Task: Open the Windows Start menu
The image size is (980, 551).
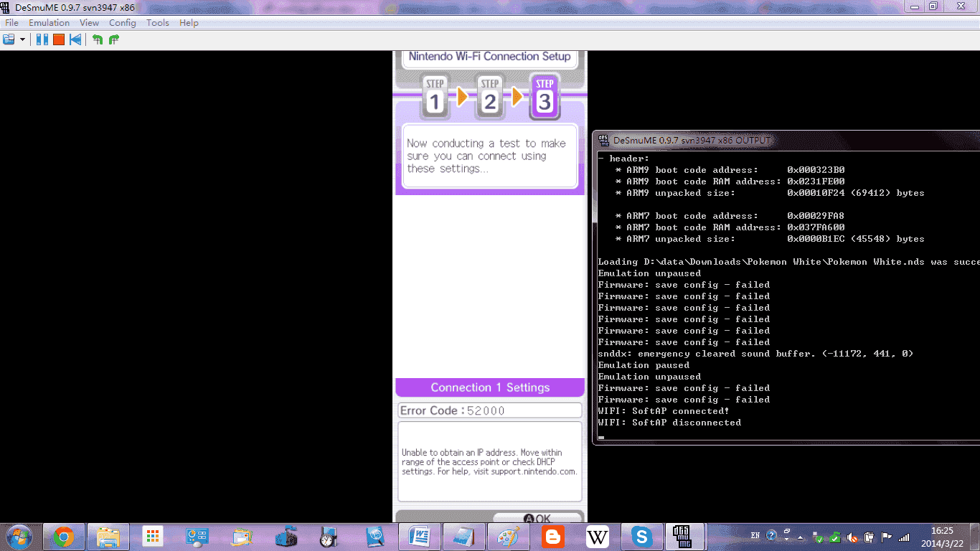Action: (18, 537)
